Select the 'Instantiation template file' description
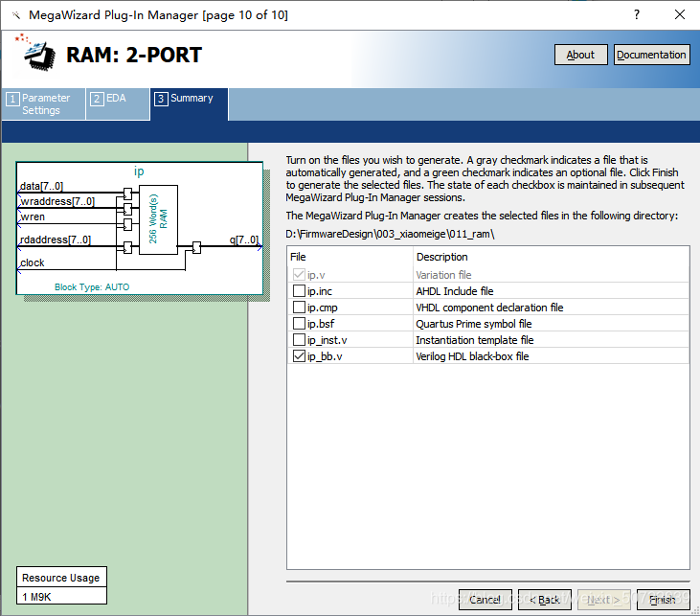 pos(475,340)
